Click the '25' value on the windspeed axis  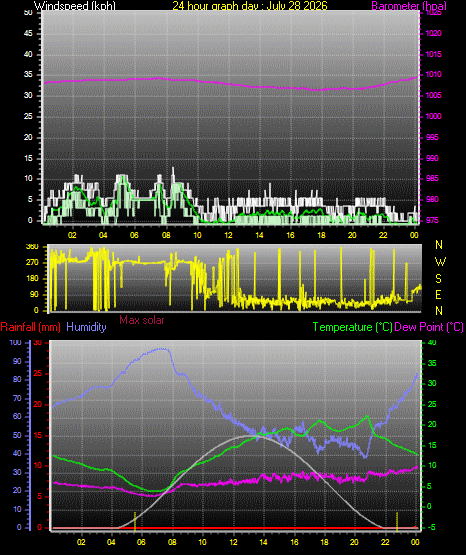tap(28, 116)
